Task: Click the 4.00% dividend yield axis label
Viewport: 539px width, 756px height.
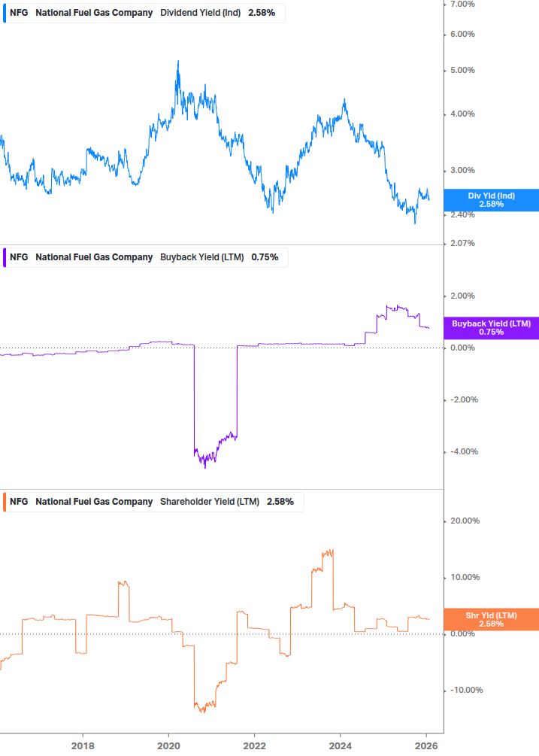Action: click(x=462, y=114)
